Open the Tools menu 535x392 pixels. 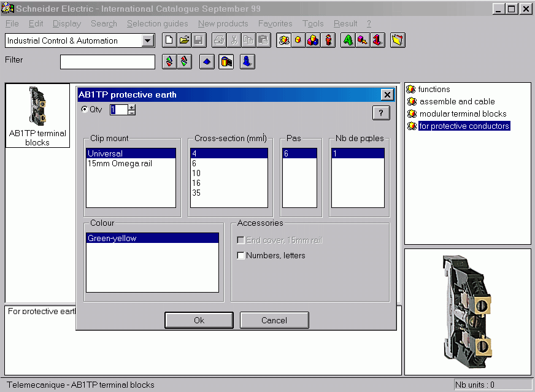[313, 23]
